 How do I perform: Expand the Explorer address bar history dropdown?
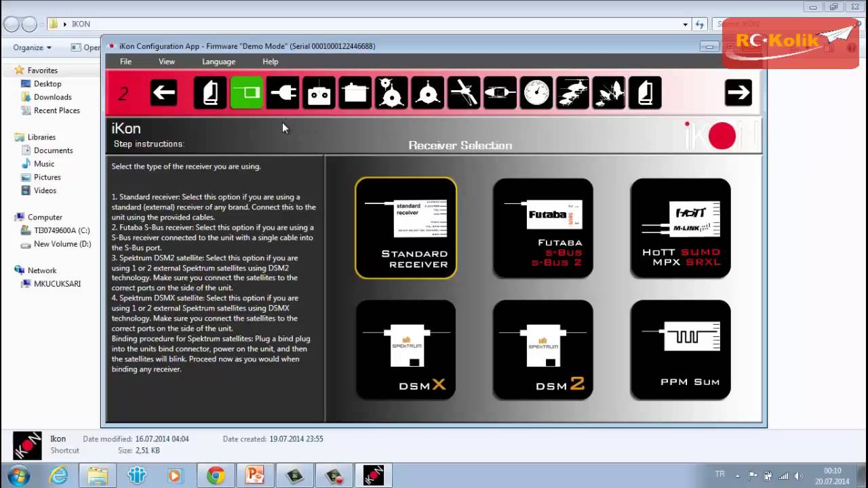click(685, 24)
